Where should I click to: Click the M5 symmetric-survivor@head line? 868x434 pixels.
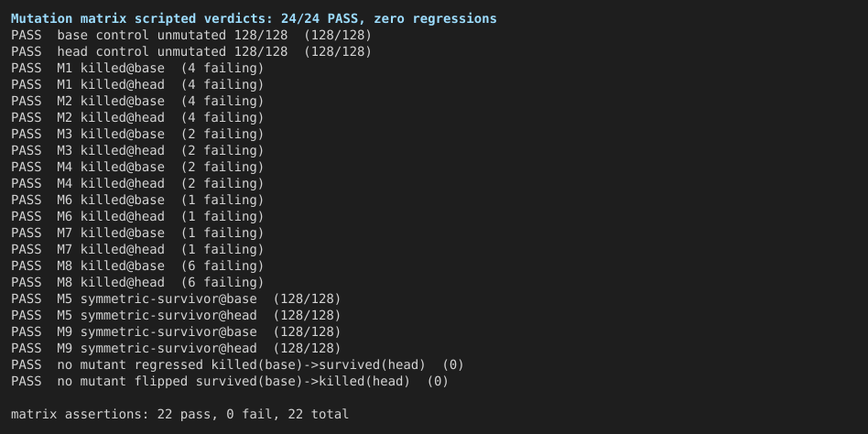(x=176, y=316)
